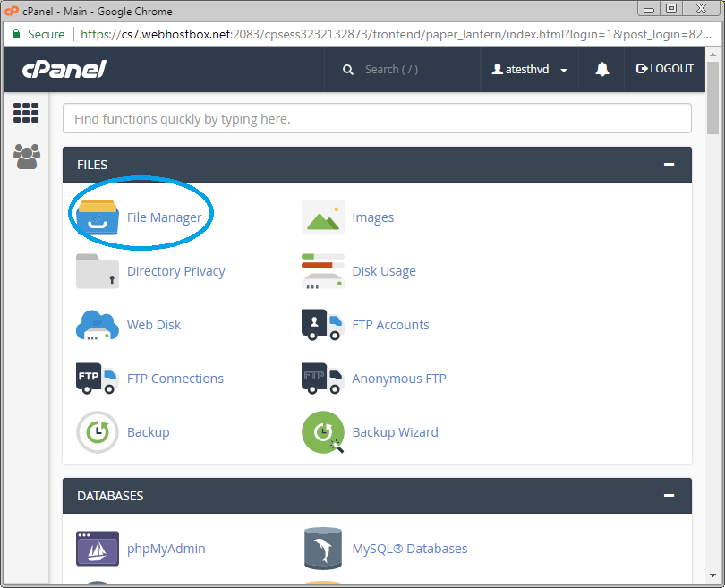Open the Images link
Screen dimensions: 725x588
[372, 217]
